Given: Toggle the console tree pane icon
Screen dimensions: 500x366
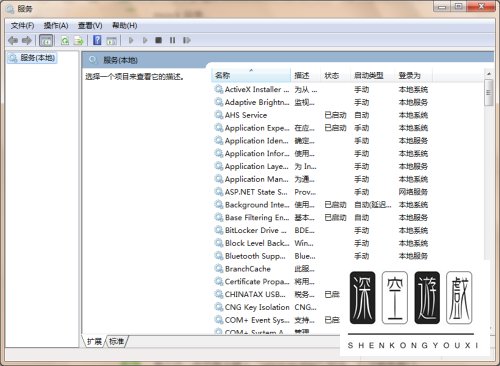Looking at the screenshot, I should (46, 41).
